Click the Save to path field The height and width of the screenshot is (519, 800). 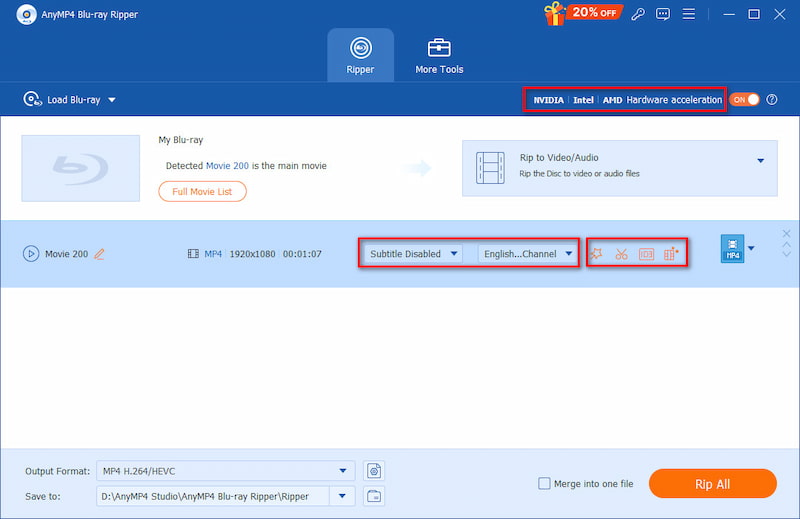click(213, 496)
